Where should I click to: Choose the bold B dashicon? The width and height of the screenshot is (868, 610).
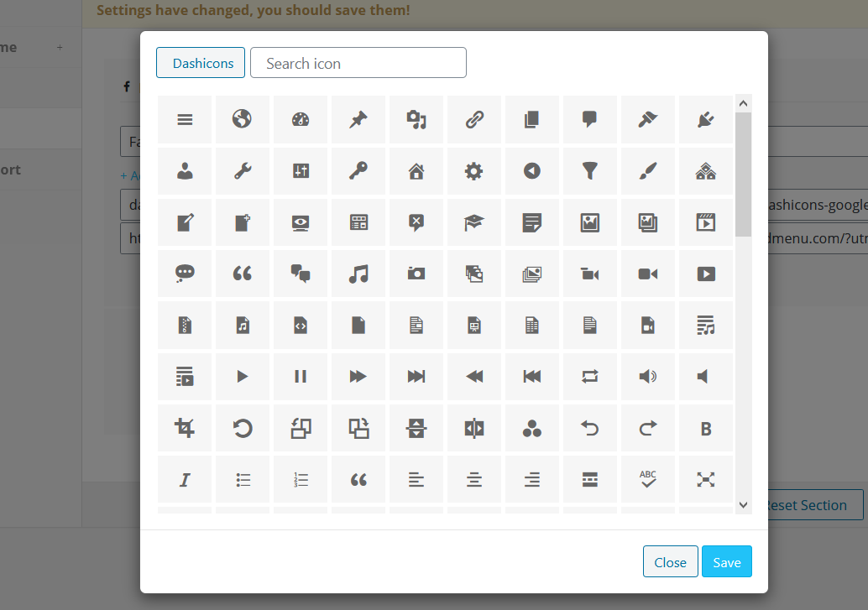pos(706,428)
